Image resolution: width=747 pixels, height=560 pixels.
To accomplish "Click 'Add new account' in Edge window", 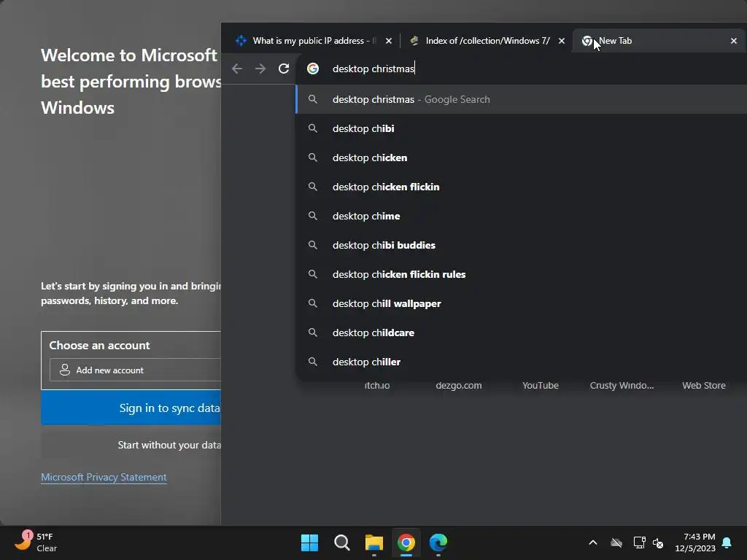I will point(135,370).
